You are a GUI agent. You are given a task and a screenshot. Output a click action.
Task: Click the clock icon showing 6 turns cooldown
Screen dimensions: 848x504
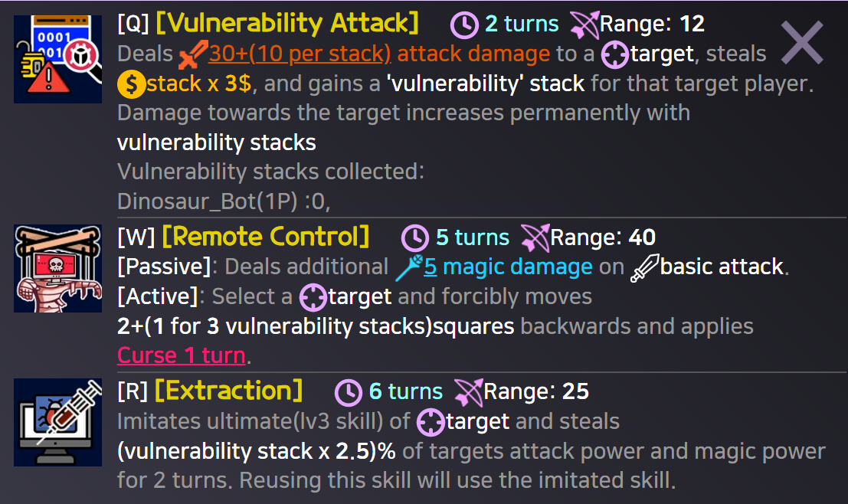pos(350,391)
